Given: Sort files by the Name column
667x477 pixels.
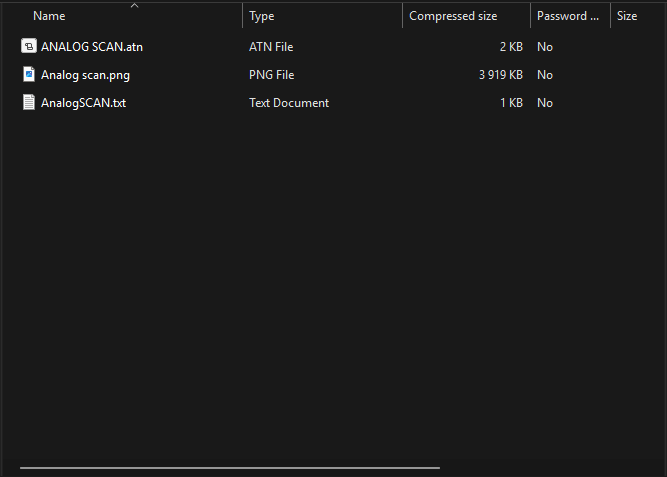Looking at the screenshot, I should tap(49, 16).
